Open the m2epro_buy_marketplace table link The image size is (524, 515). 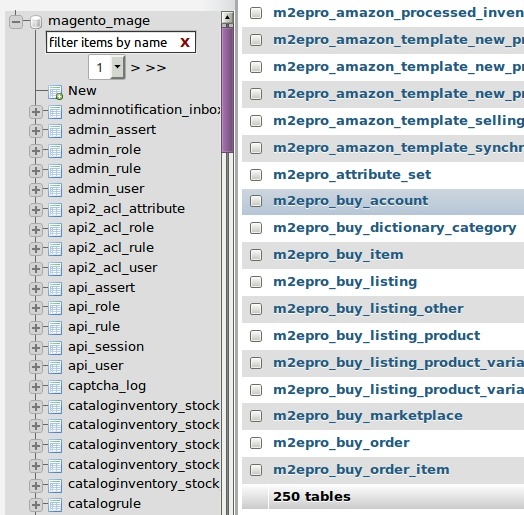click(368, 416)
